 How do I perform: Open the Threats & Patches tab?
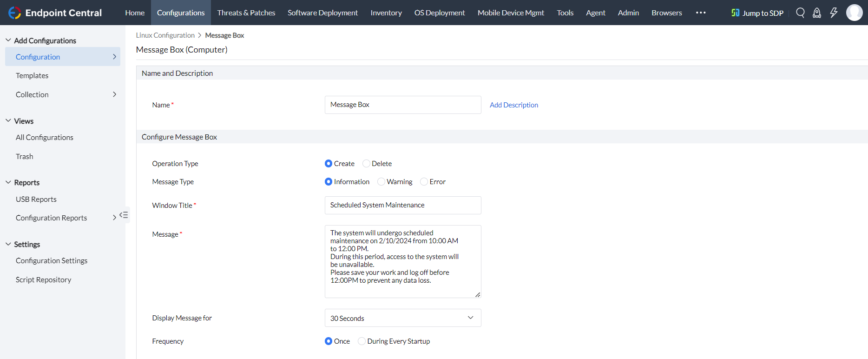(246, 13)
